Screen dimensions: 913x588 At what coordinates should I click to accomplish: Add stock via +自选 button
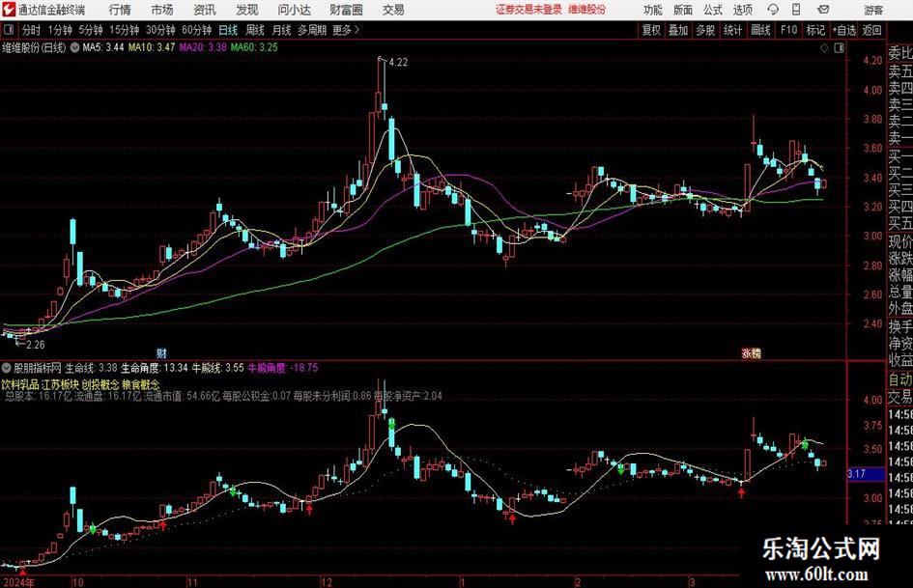tap(843, 30)
